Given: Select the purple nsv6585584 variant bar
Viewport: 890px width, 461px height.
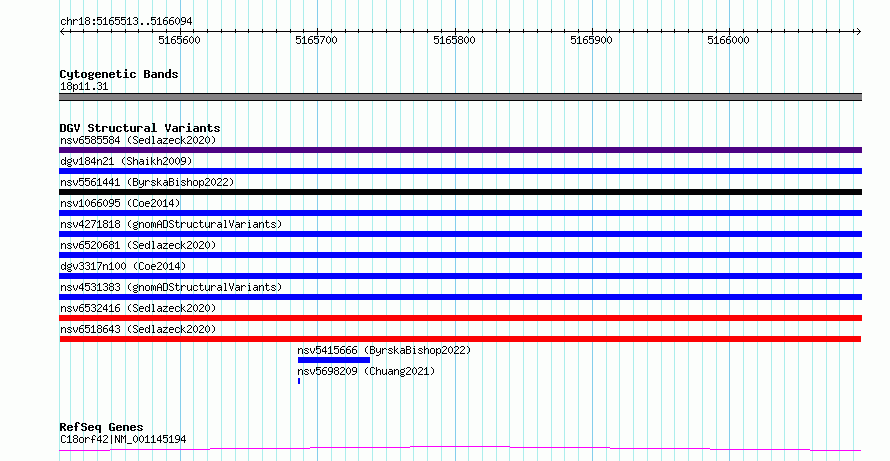Looking at the screenshot, I should [x=460, y=150].
